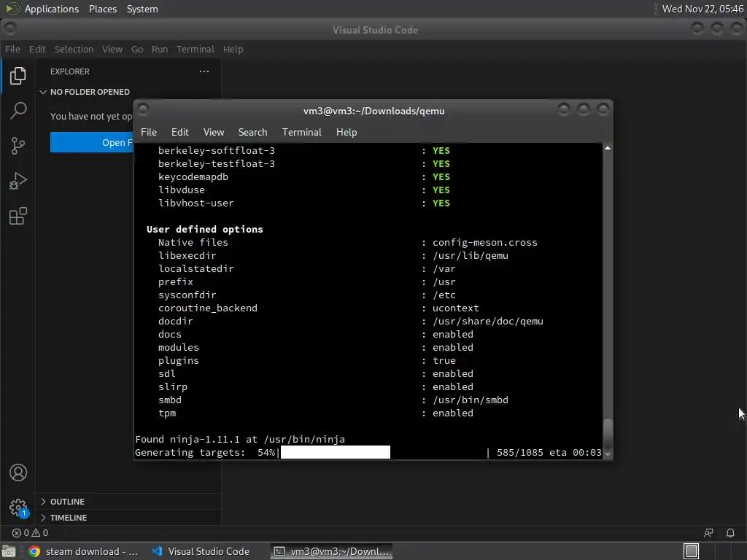Click the terminal title 'vm3@vm3:~/Downloads/qemu'
This screenshot has width=747, height=560.
click(x=374, y=111)
